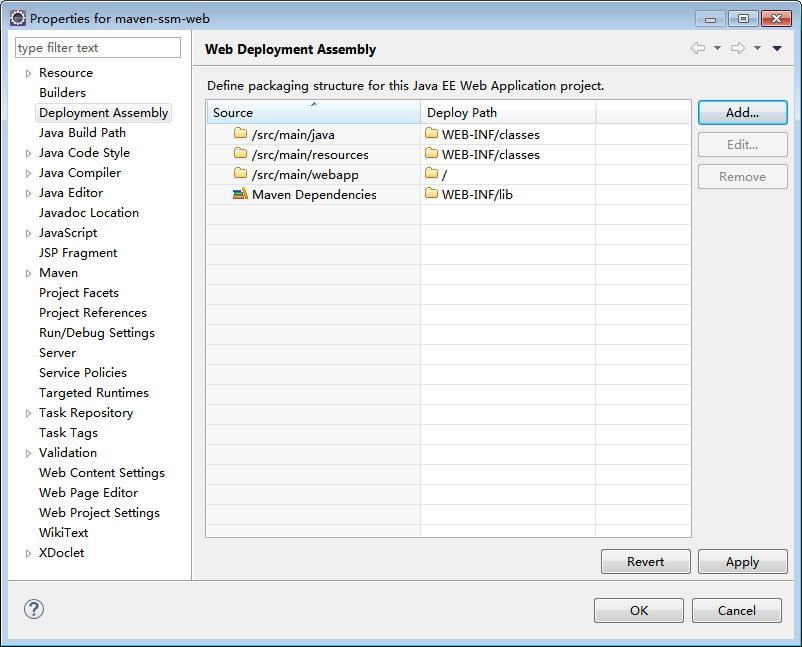Screen dimensions: 802x647
Task: Expand the Java Compiler node
Action: [x=29, y=173]
